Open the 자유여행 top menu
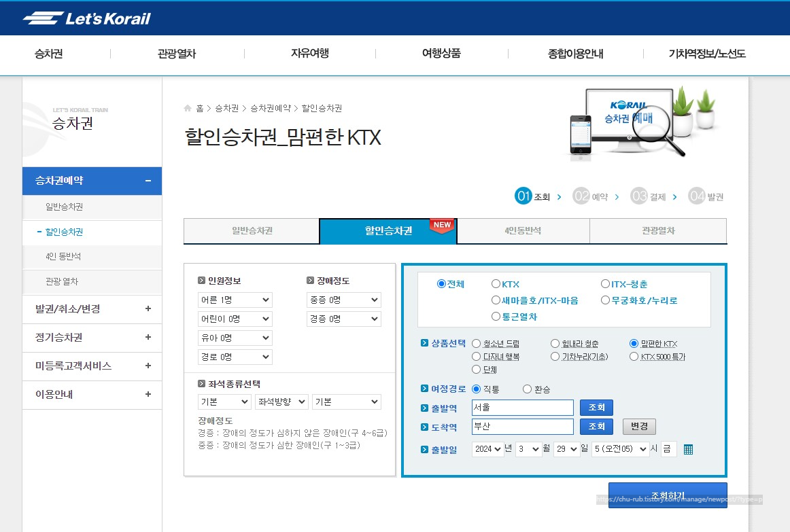Viewport: 790px width, 532px height. pyautogui.click(x=310, y=54)
